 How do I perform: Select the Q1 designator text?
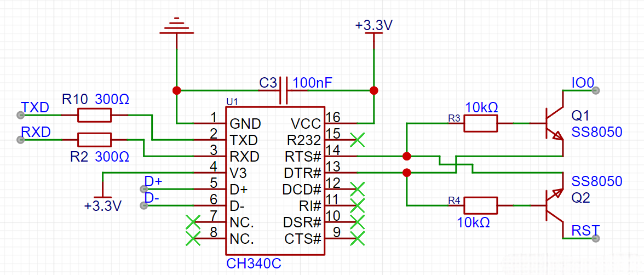click(580, 116)
